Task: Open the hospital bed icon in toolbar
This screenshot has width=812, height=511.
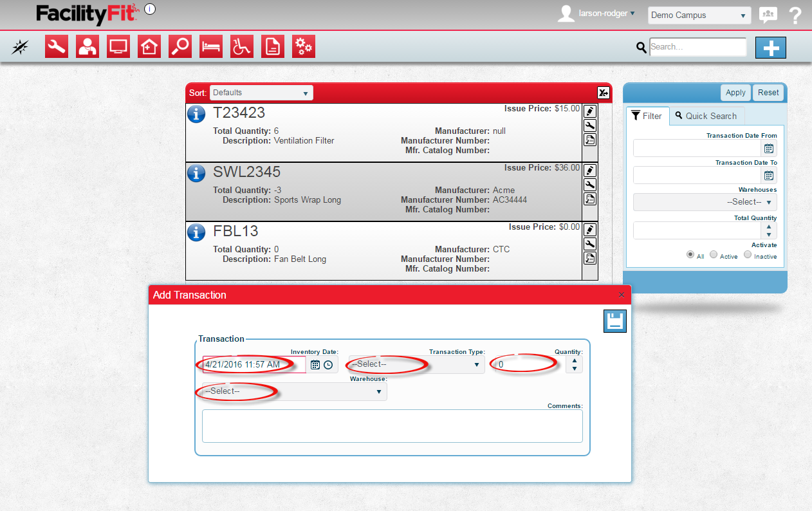Action: [x=211, y=47]
